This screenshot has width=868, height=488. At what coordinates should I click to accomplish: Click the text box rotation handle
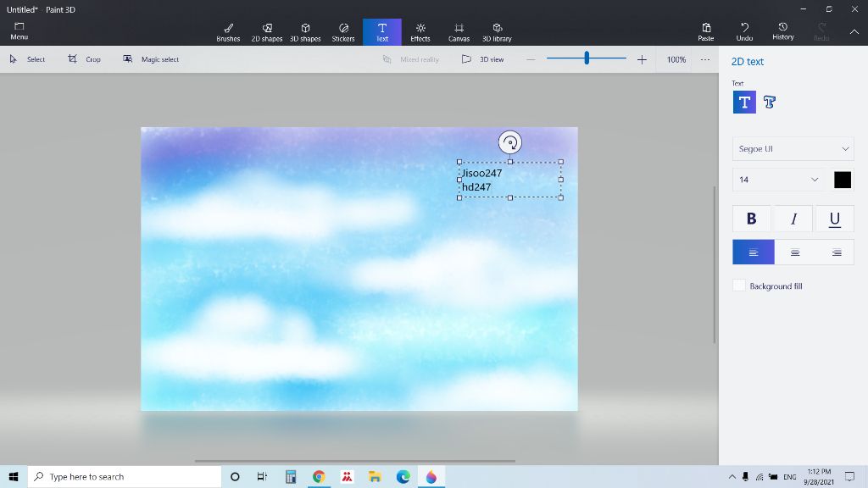click(509, 142)
